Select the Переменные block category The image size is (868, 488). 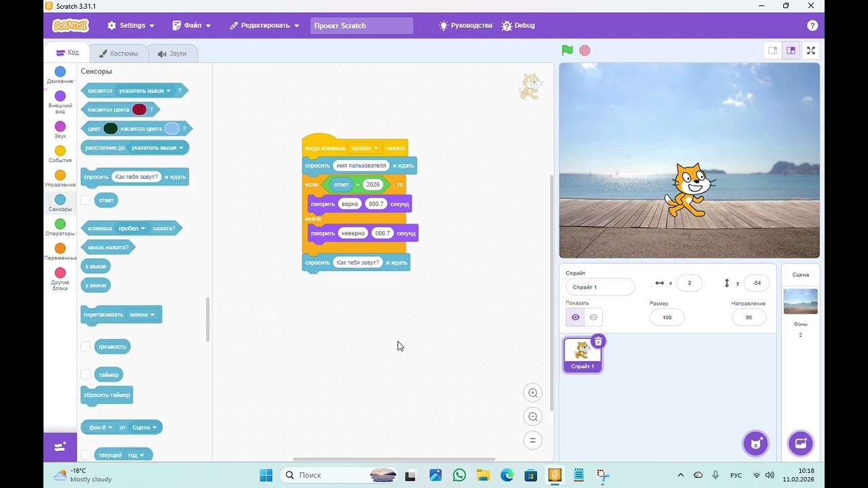click(60, 252)
